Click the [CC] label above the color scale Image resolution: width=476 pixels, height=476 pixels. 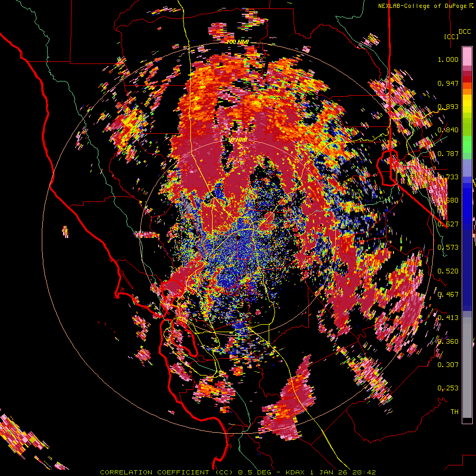click(x=451, y=36)
